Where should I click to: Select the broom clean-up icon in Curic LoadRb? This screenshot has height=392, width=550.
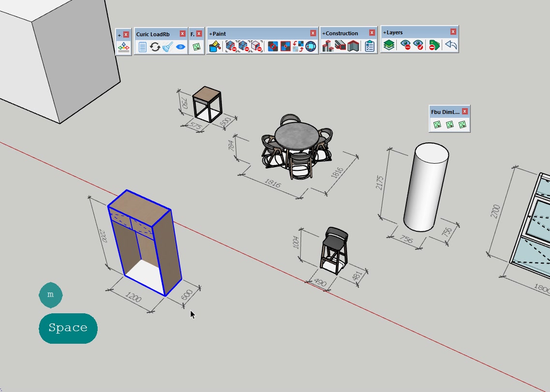point(168,47)
